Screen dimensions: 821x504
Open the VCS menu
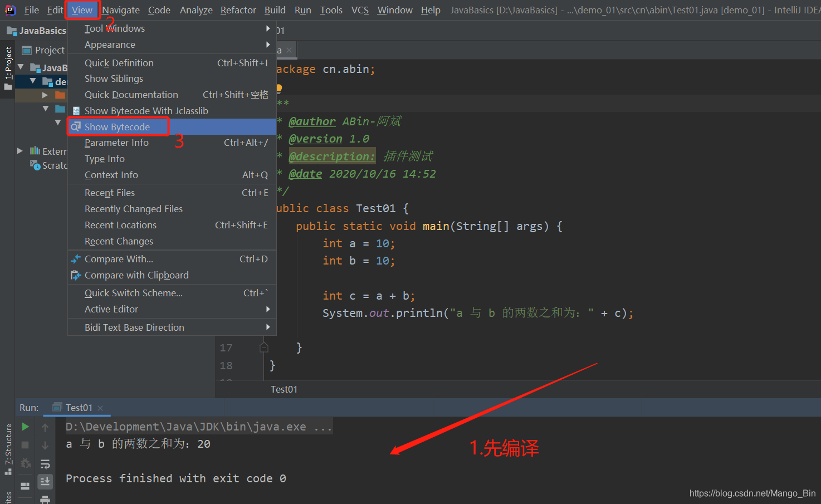coord(360,10)
